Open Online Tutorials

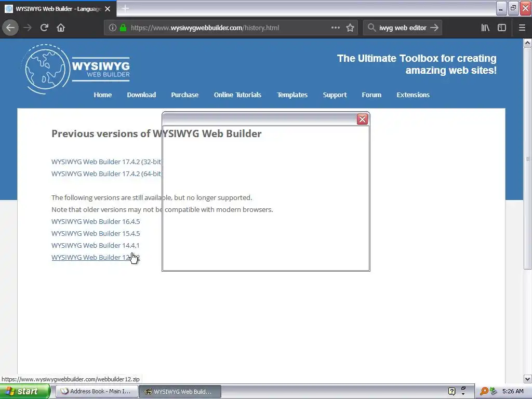click(x=237, y=95)
